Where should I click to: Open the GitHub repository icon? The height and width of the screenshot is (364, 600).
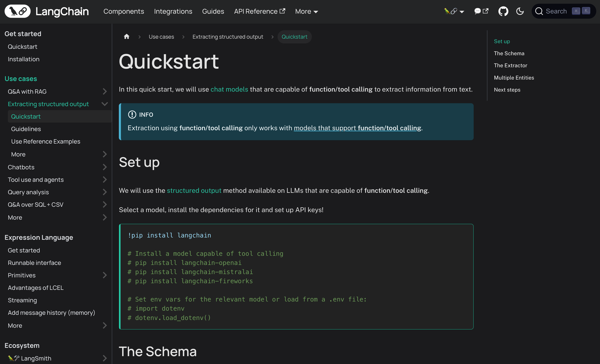(x=503, y=11)
